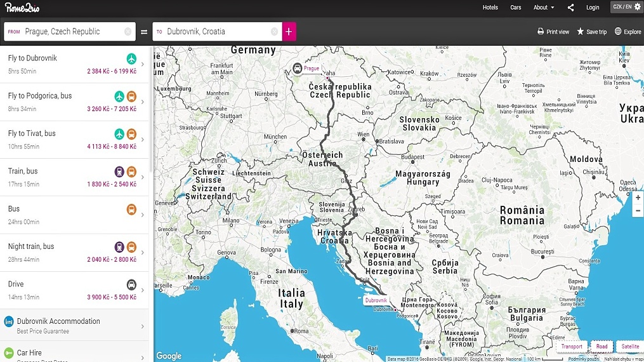
Task: Expand Dubrovnik Accommodation chevron
Action: click(x=143, y=326)
